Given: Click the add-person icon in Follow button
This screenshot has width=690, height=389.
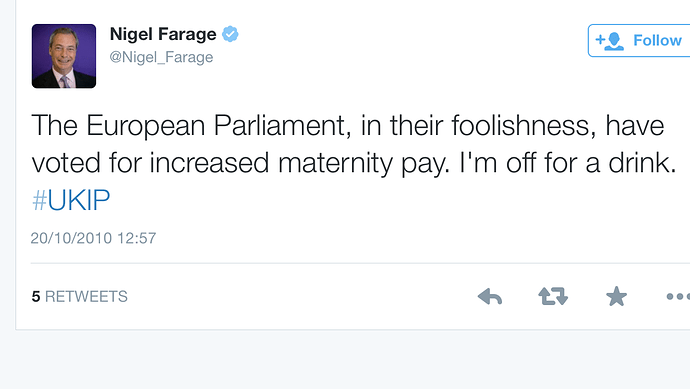Looking at the screenshot, I should pyautogui.click(x=609, y=41).
